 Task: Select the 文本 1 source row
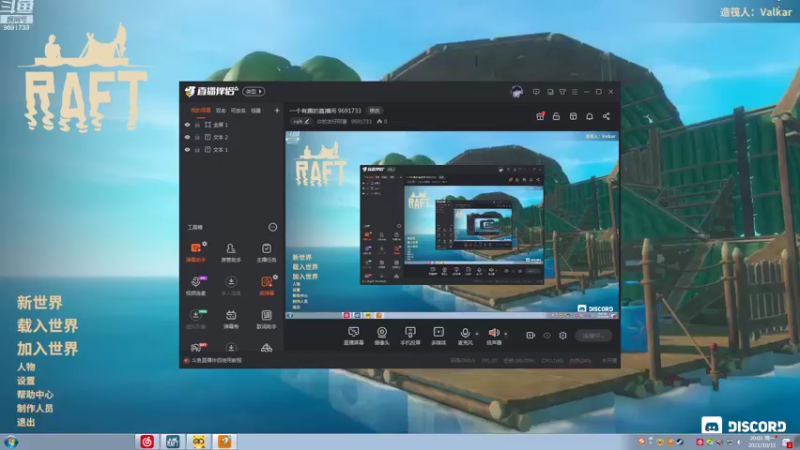tap(232, 149)
